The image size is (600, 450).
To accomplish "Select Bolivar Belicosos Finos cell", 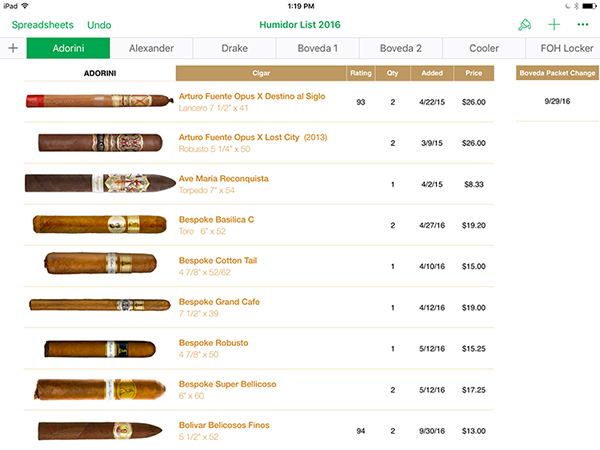I will pos(261,430).
